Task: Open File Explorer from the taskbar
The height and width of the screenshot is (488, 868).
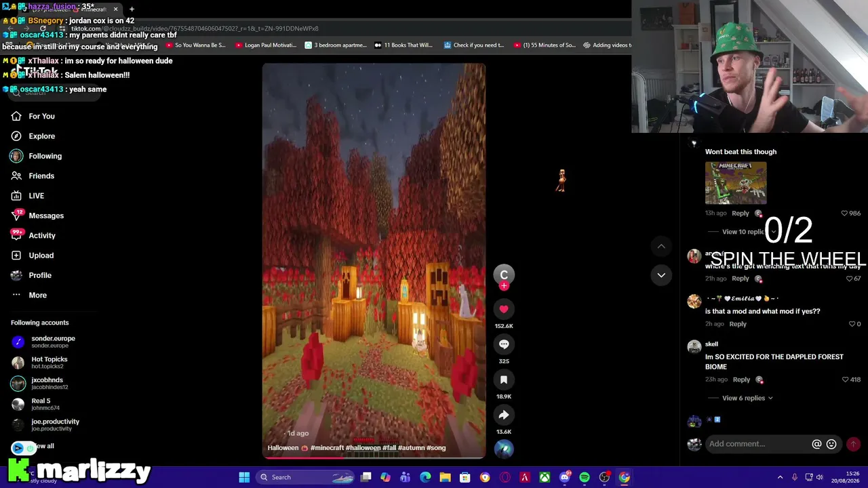Action: (445, 477)
